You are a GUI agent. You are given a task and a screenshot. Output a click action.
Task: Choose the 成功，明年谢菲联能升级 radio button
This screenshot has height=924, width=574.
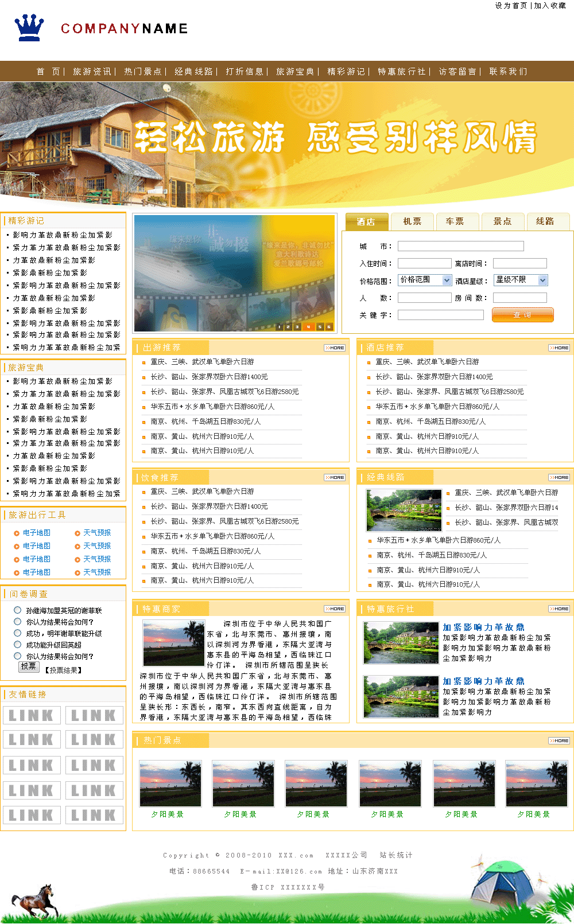pyautogui.click(x=18, y=633)
